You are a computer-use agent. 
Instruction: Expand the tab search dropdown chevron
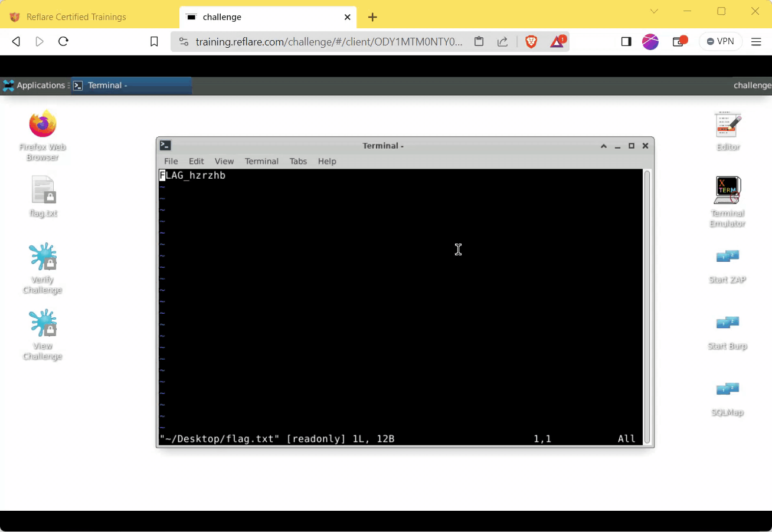click(x=654, y=11)
